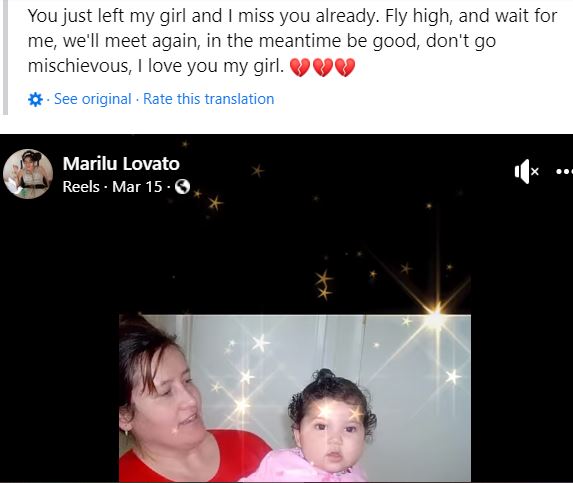Click the two gold stars above photo
This screenshot has height=483, width=573.
[324, 285]
